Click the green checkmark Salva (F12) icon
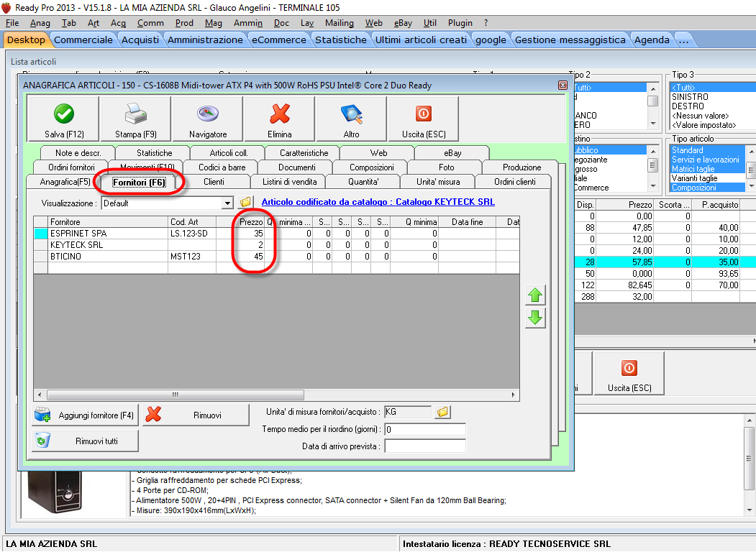756x552 pixels. pos(64,114)
